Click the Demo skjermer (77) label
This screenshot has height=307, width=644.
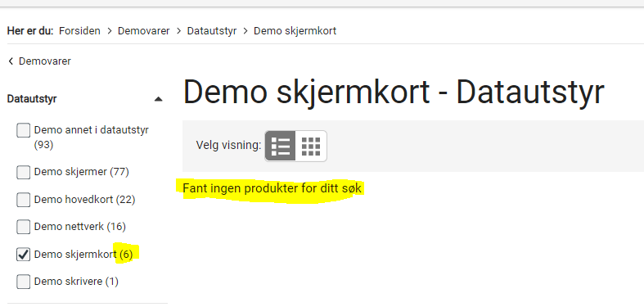[81, 172]
